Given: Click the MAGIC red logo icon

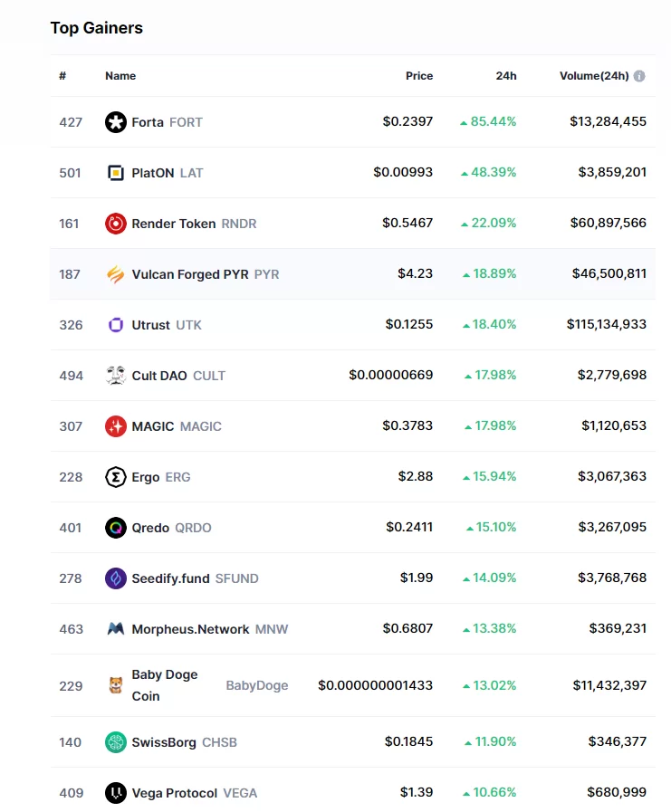Looking at the screenshot, I should coord(115,426).
